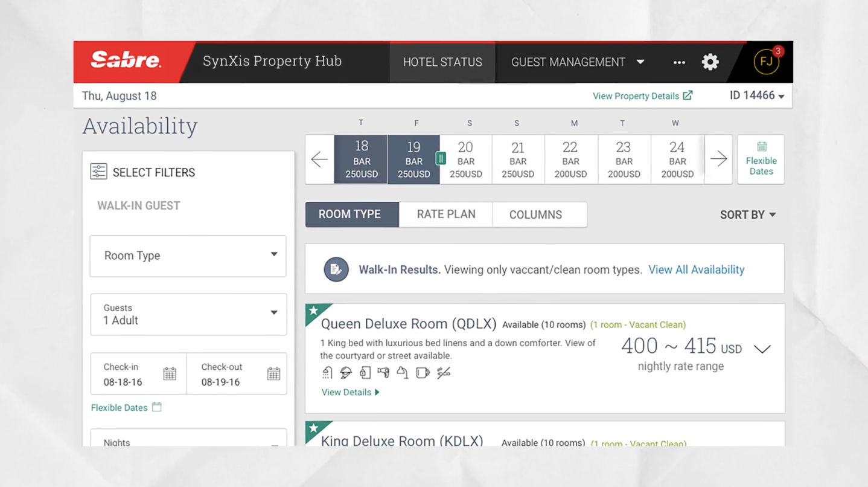Open the Room Type dropdown
The image size is (868, 487).
click(188, 256)
